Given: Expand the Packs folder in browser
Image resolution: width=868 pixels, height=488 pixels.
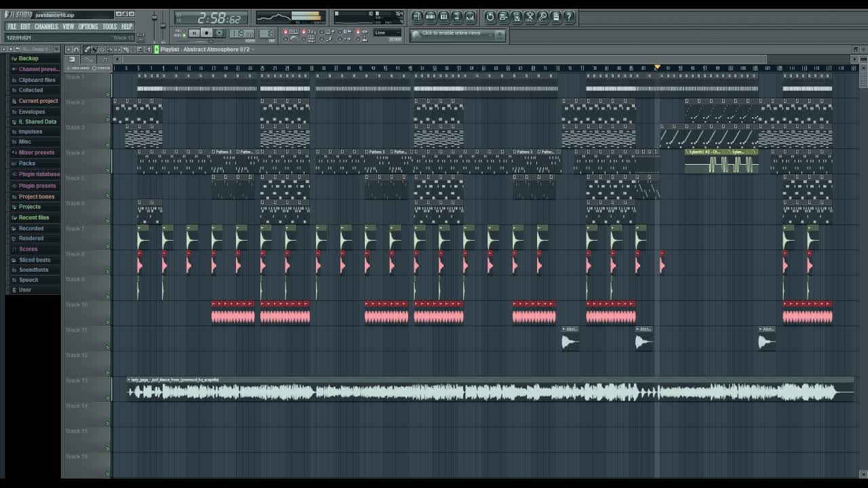Looking at the screenshot, I should point(27,163).
